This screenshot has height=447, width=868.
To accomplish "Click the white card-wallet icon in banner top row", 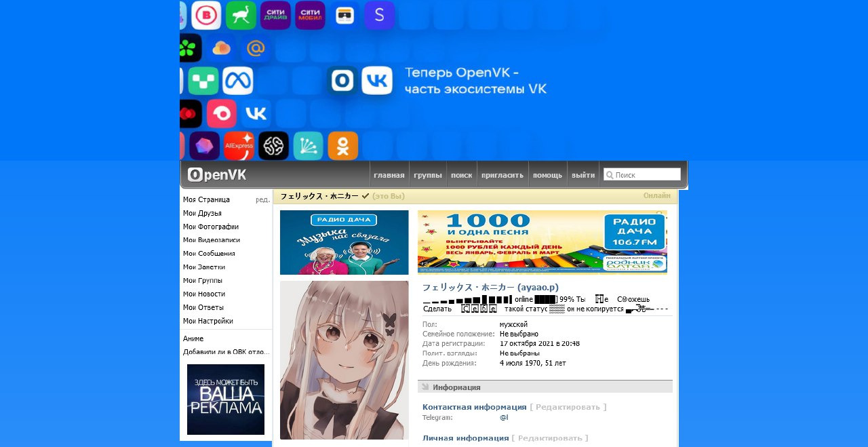I will (344, 15).
